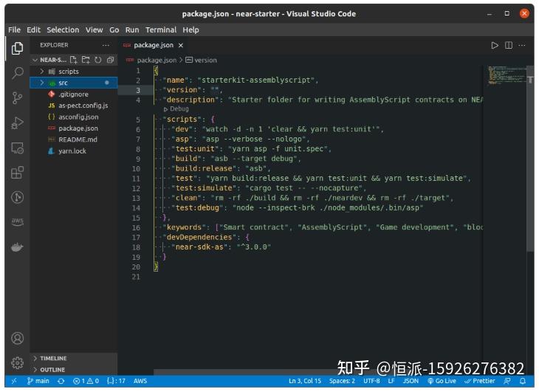Open the Run menu
Image resolution: width=539 pixels, height=392 pixels.
(132, 30)
